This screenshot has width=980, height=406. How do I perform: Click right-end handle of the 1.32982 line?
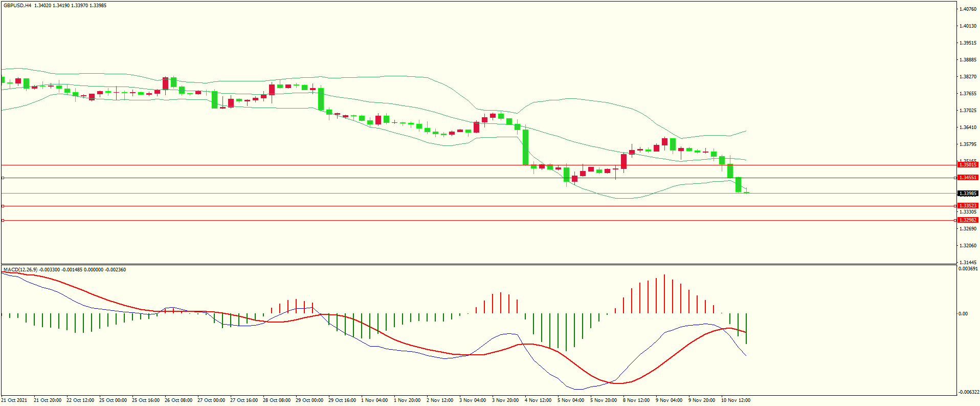[955, 220]
